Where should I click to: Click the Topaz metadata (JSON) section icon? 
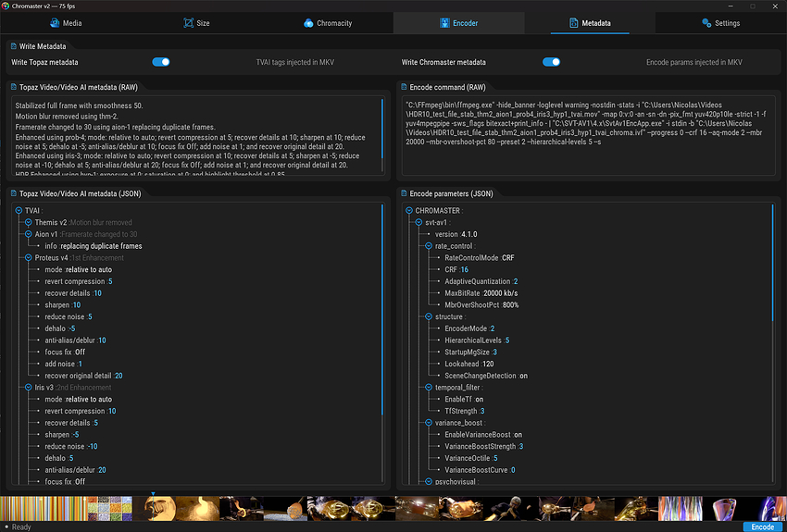pyautogui.click(x=14, y=193)
